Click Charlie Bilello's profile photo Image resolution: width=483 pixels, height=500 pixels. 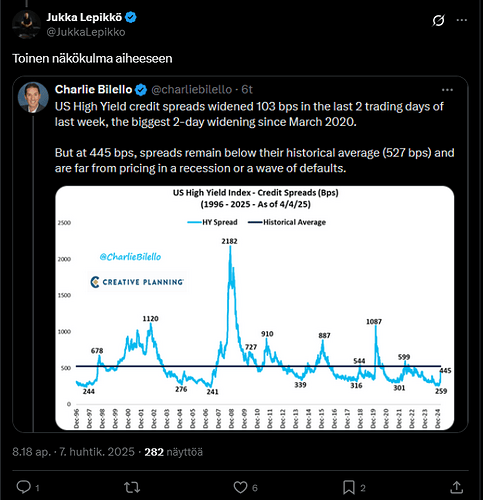click(x=33, y=97)
